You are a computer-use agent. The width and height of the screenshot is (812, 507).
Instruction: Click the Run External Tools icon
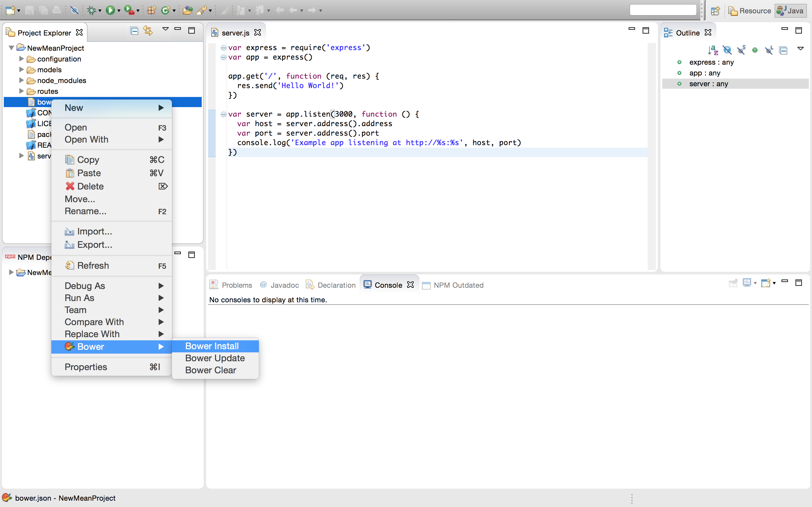129,10
